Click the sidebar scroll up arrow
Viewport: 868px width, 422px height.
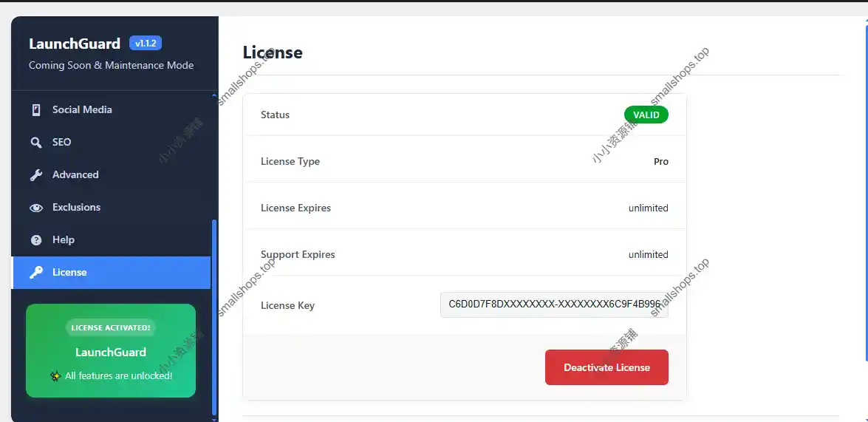[x=214, y=94]
